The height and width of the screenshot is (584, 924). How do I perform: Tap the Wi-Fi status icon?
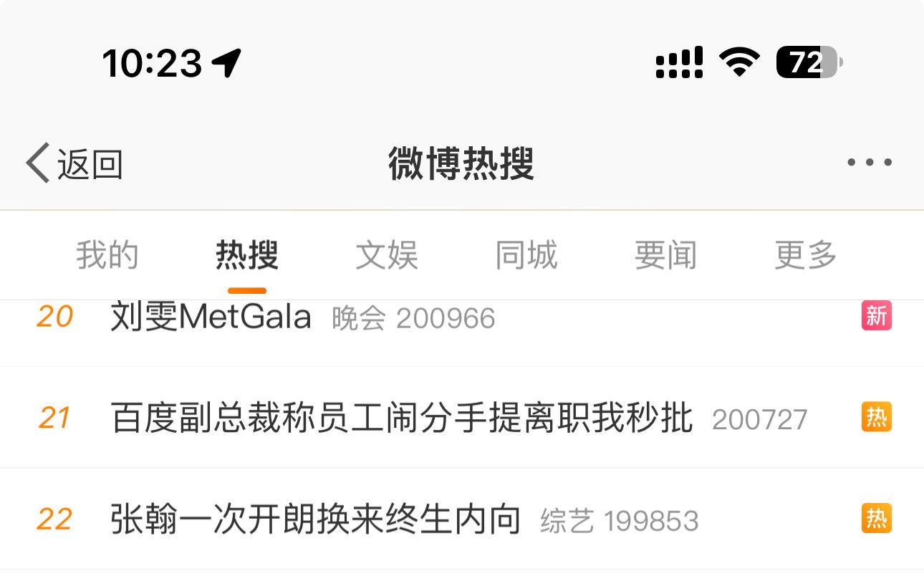tap(740, 62)
